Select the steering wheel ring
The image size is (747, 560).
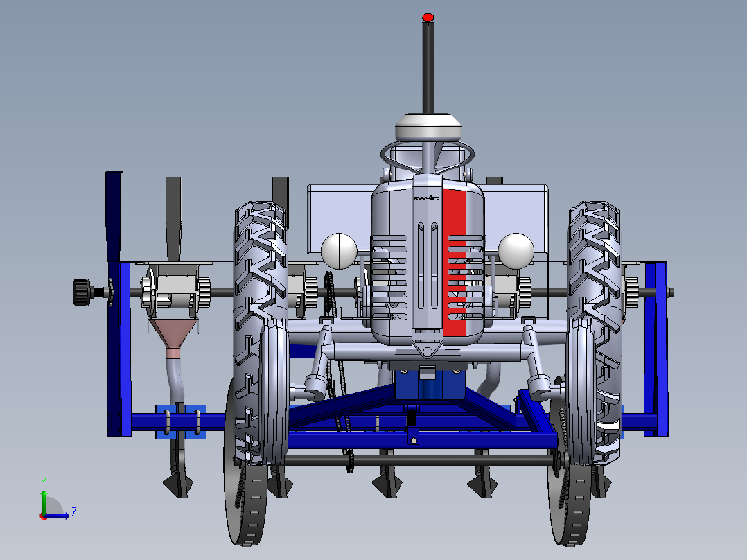pyautogui.click(x=428, y=155)
